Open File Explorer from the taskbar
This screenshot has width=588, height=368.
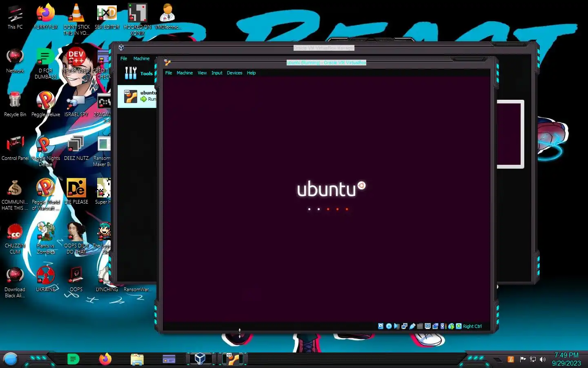137,359
